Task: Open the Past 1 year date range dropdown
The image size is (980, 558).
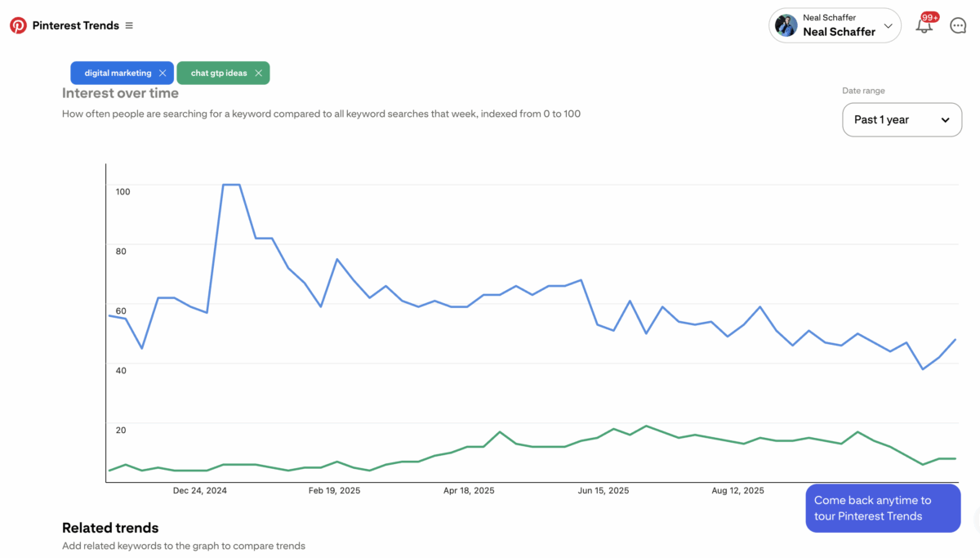Action: pyautogui.click(x=902, y=119)
